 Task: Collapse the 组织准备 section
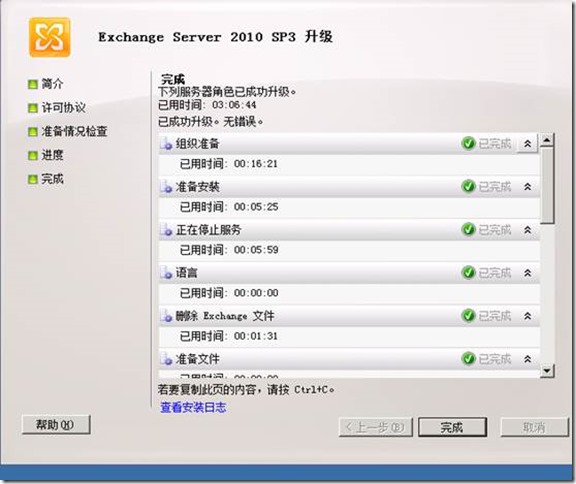tap(528, 144)
